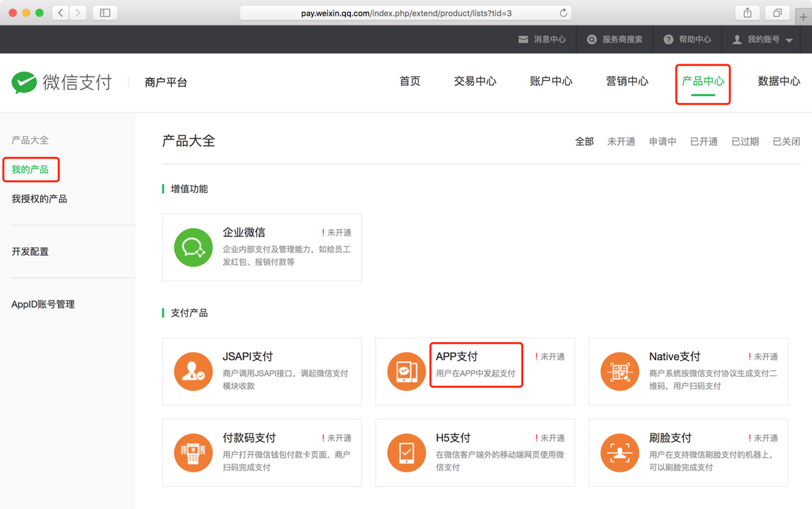This screenshot has height=509, width=812.
Task: Open 消息中心 envelope icon
Action: pyautogui.click(x=524, y=39)
